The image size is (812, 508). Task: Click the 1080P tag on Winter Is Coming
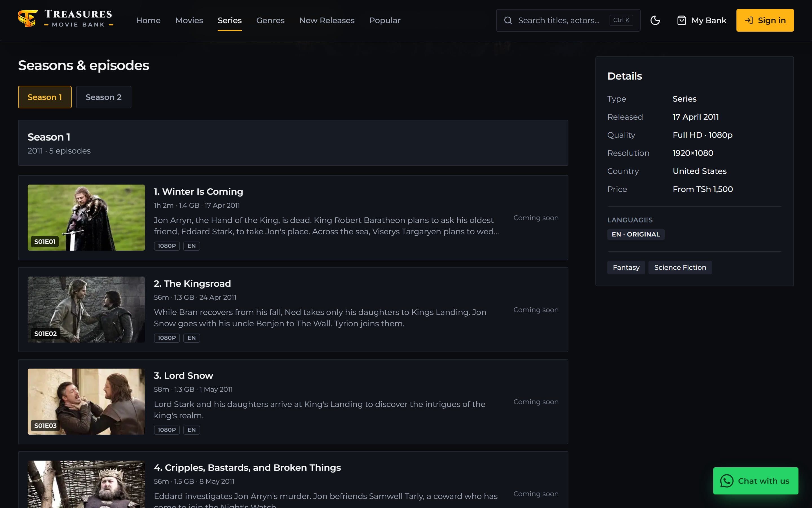click(167, 246)
